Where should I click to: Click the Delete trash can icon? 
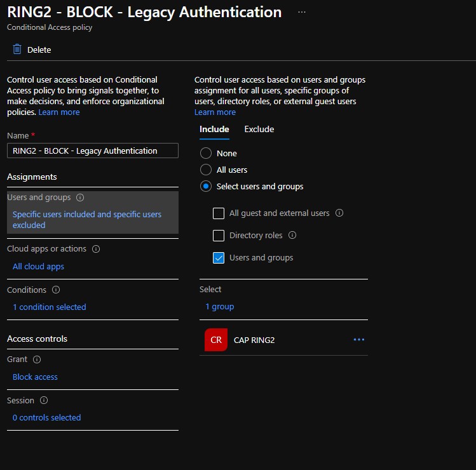[17, 50]
